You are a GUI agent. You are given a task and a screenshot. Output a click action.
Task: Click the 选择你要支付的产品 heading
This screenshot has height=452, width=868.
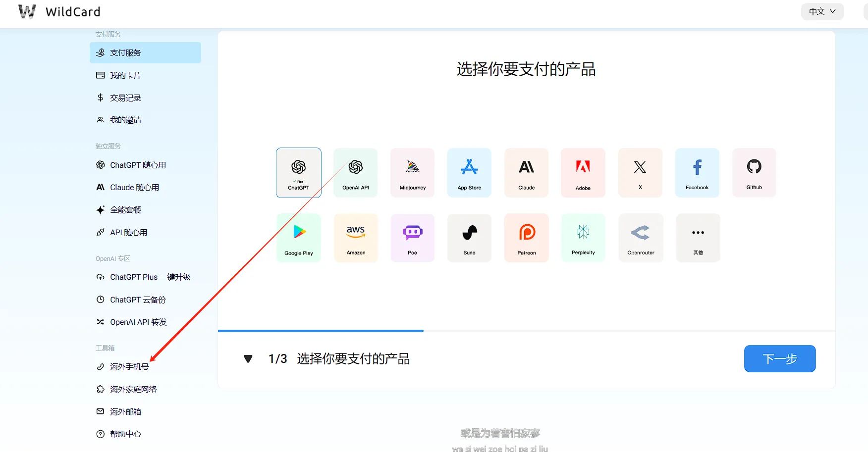[526, 69]
